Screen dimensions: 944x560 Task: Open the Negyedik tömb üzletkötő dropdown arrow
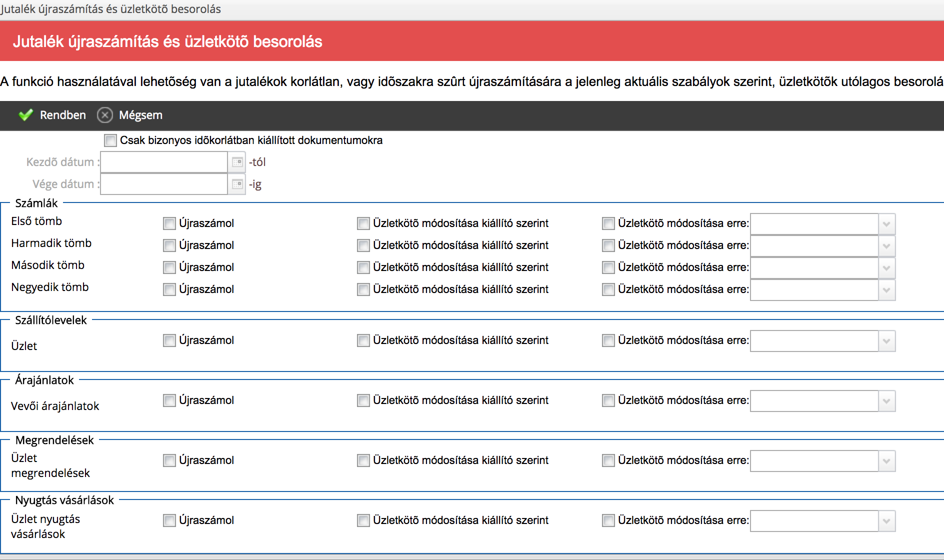[x=886, y=290]
